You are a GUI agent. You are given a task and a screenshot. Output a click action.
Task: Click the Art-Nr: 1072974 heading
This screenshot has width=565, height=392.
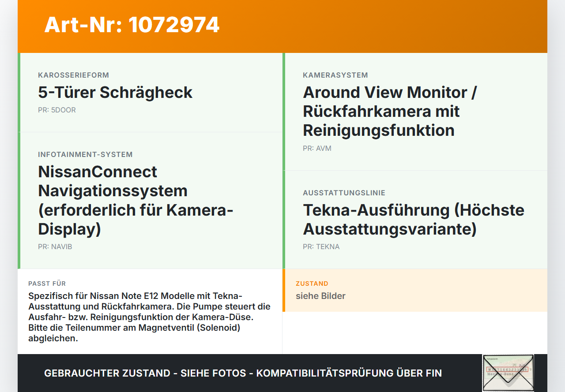tap(132, 25)
